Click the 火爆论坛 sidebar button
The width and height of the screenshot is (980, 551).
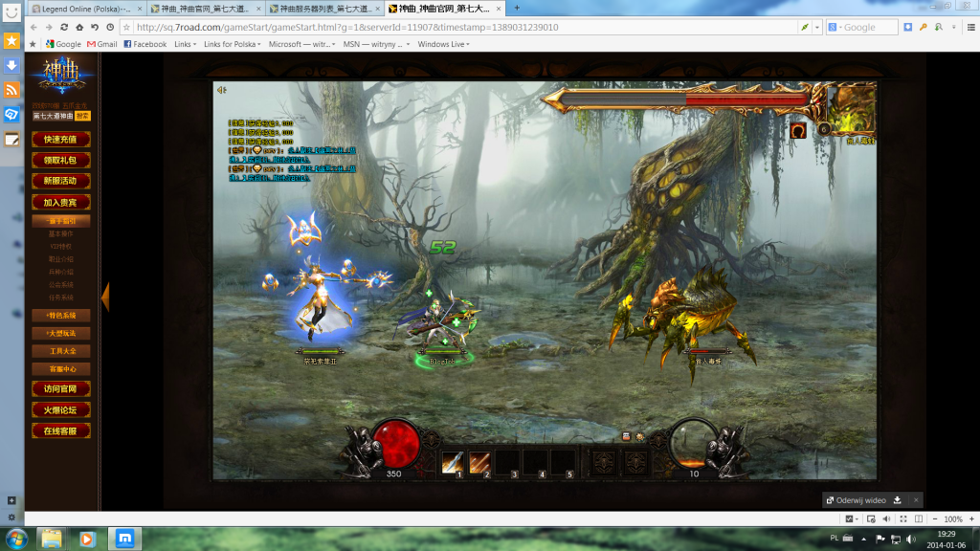[x=61, y=409]
